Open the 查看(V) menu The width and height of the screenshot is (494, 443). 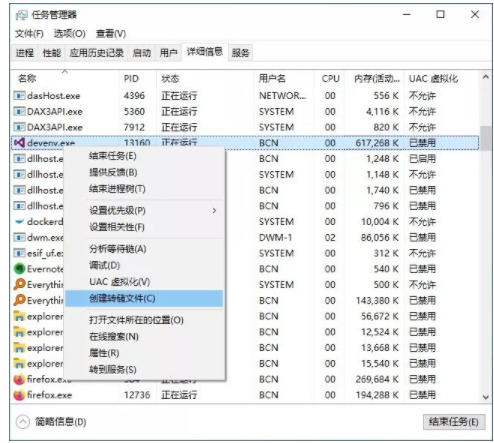tap(111, 34)
